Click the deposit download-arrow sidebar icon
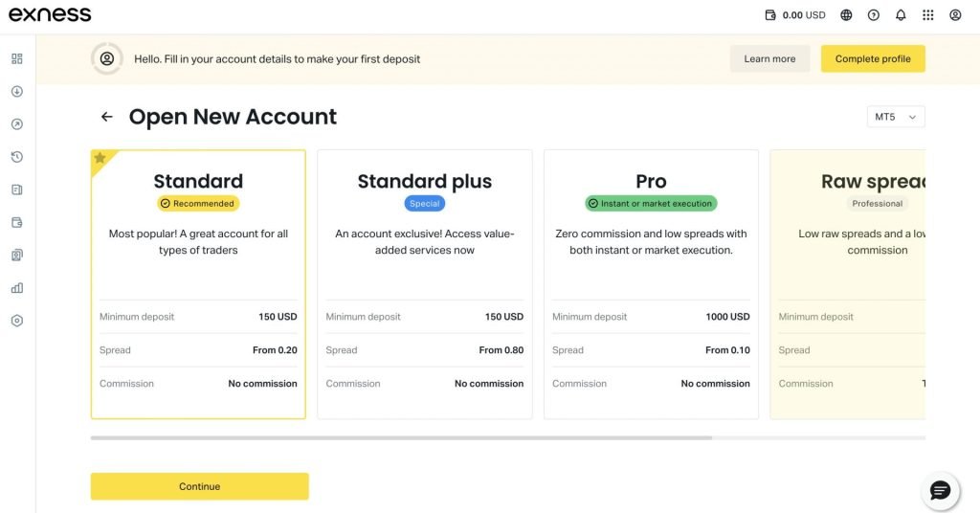The height and width of the screenshot is (513, 980). point(16,92)
